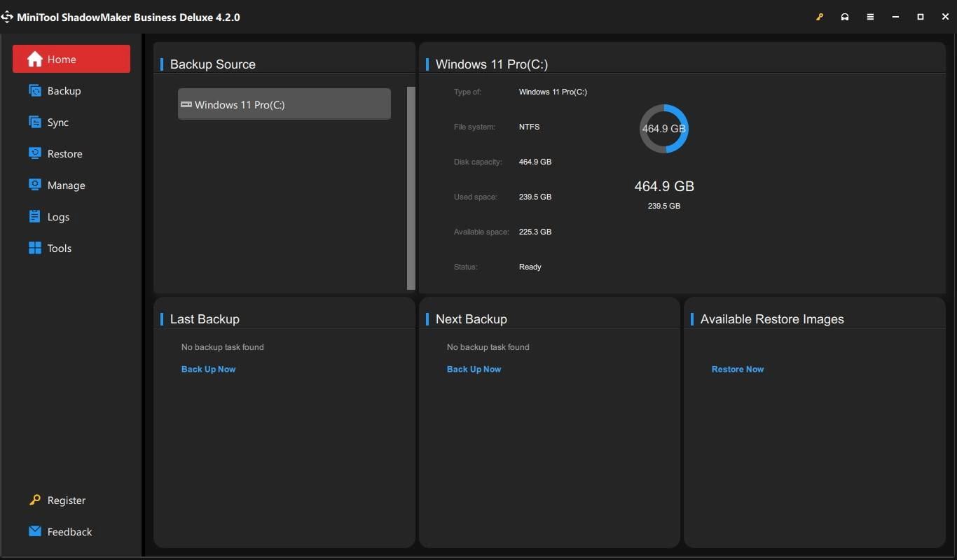View the Logs page label
This screenshot has width=957, height=560.
click(58, 217)
